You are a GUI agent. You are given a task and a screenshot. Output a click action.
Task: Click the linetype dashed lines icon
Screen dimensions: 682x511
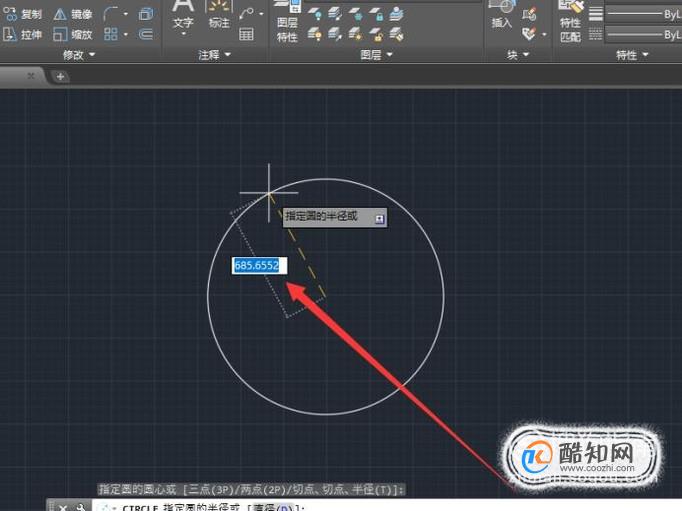(x=595, y=34)
